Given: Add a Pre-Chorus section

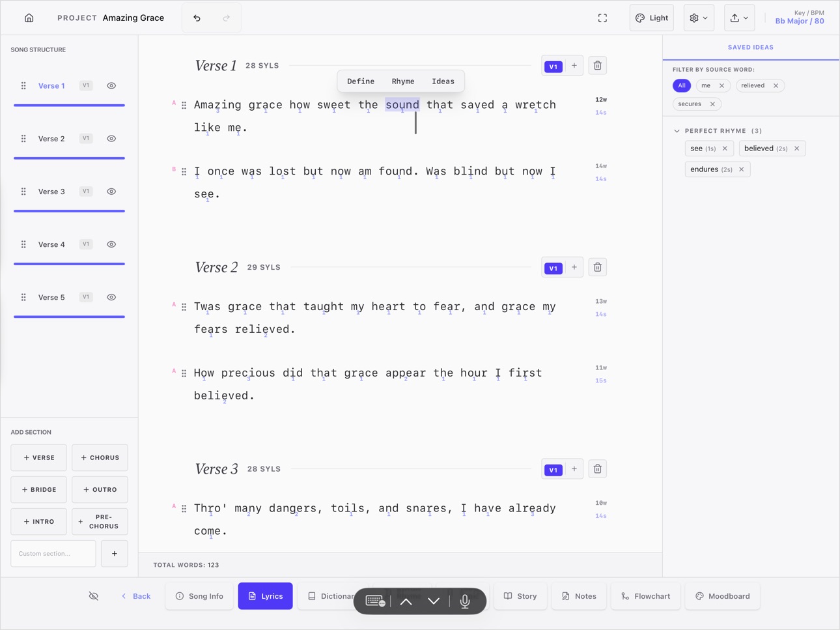Looking at the screenshot, I should [x=100, y=522].
